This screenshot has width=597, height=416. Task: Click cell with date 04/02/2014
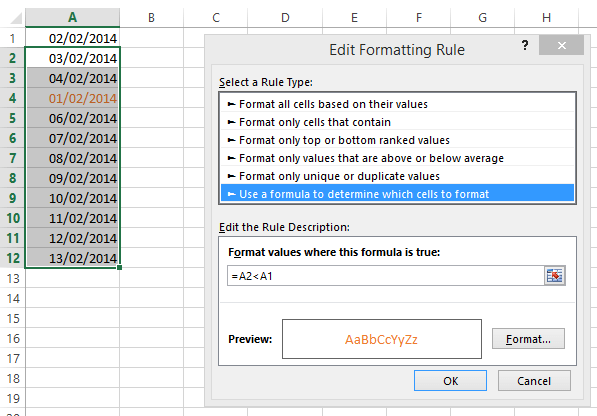click(72, 78)
